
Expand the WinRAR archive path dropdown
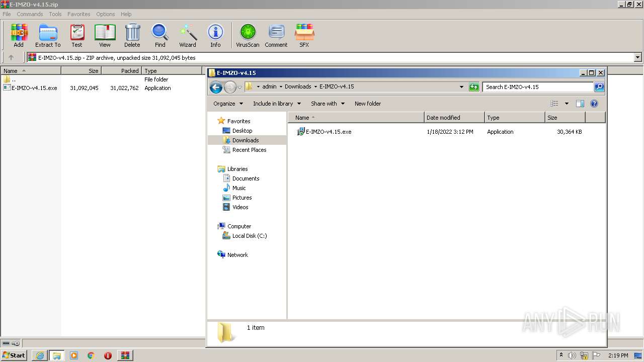pos(638,57)
